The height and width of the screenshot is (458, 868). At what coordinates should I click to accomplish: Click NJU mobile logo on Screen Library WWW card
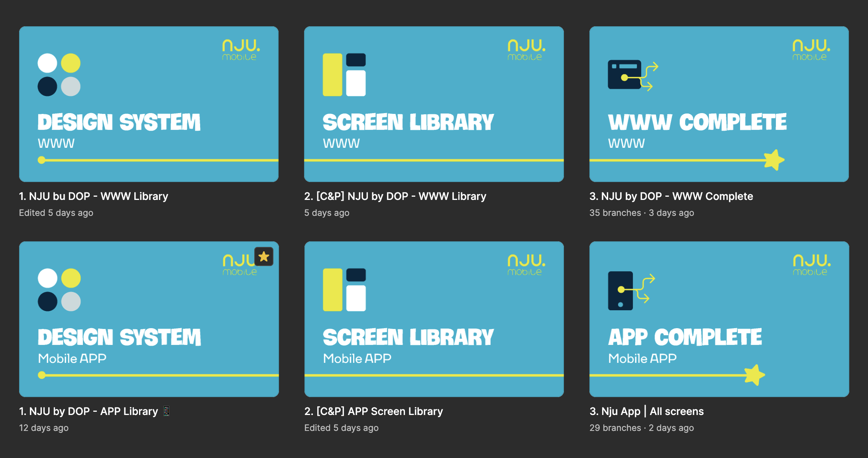click(526, 50)
